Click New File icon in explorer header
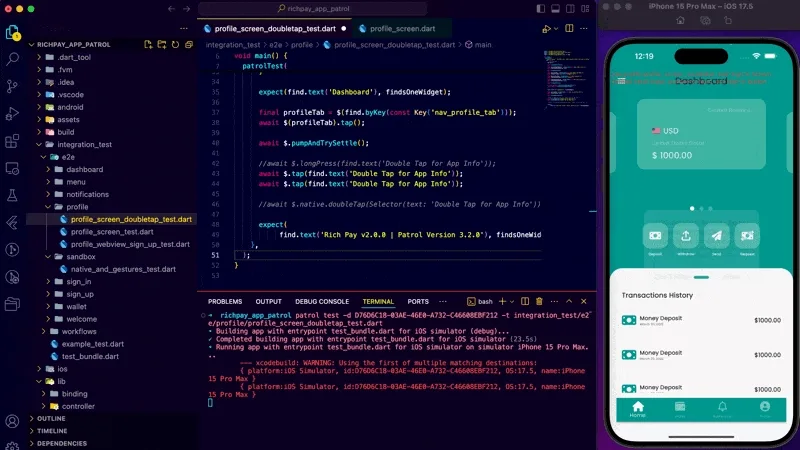Screen dimensions: 800x450 coord(148,44)
